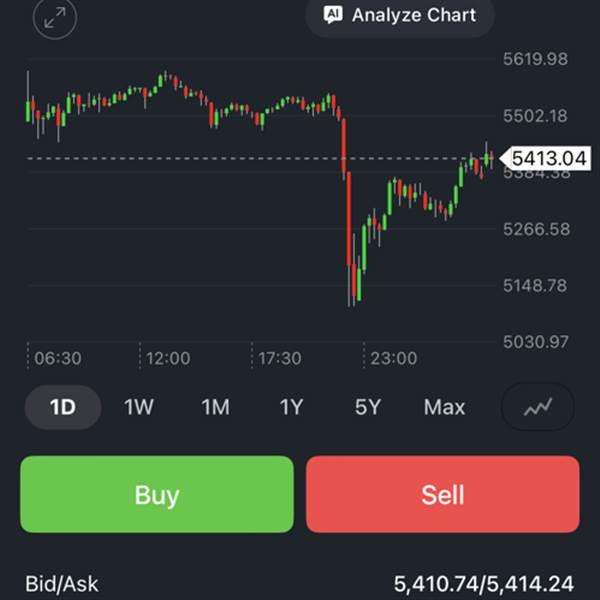Click the 12:00 time axis marker
Image resolution: width=600 pixels, height=600 pixels.
168,359
